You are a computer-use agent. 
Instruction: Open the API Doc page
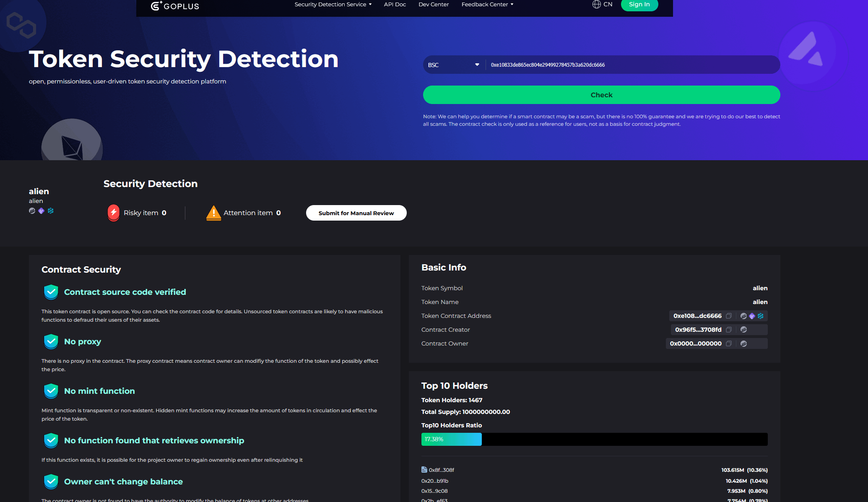tap(395, 4)
